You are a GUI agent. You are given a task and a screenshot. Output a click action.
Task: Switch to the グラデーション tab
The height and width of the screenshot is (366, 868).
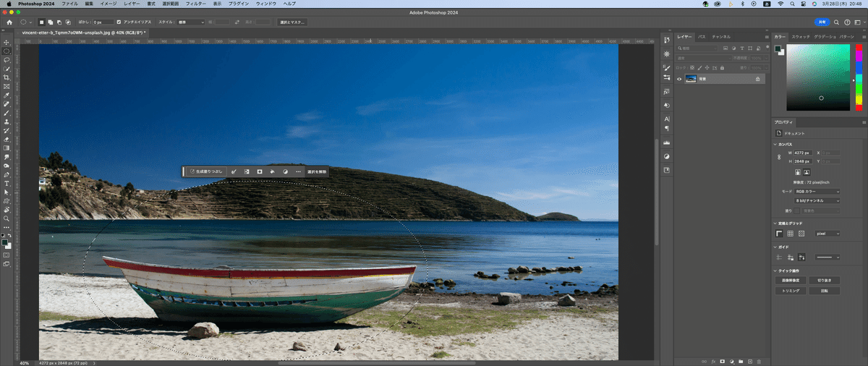[825, 36]
